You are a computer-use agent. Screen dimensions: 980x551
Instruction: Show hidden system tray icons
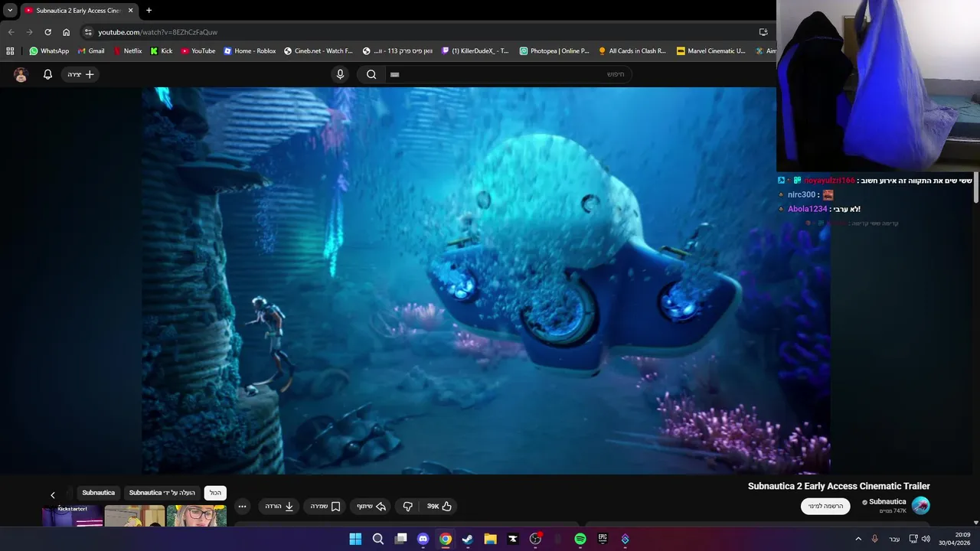click(858, 539)
